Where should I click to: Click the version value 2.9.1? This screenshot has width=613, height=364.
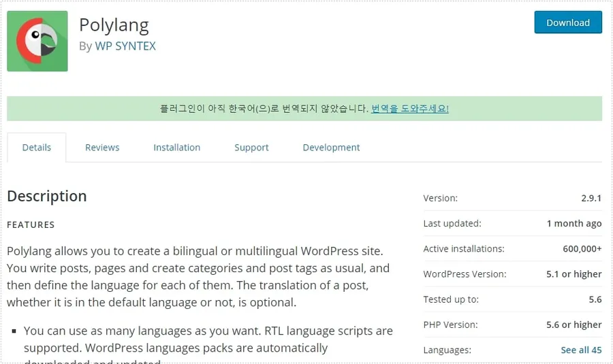coord(591,198)
